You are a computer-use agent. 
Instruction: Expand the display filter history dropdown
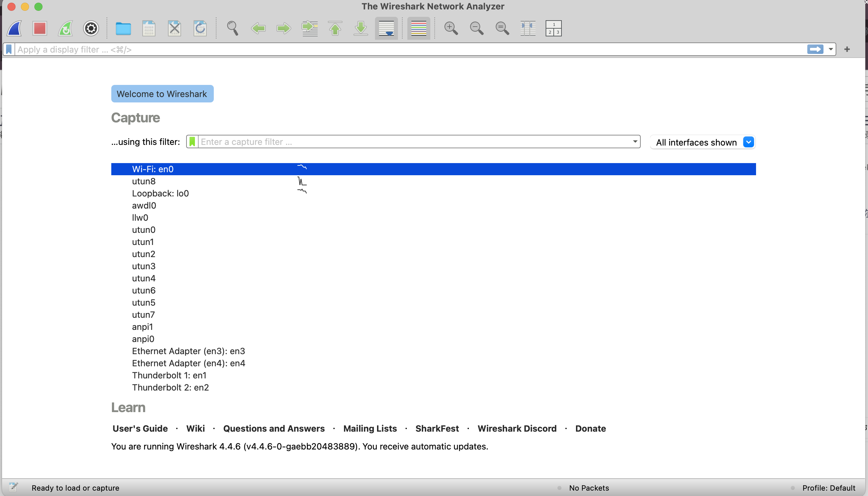tap(831, 50)
